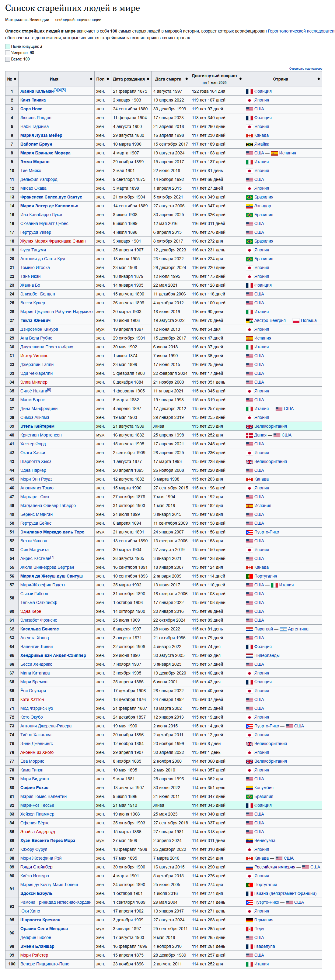Click the Canadian flag in Мария Луиза Мейёр's row

249,136
